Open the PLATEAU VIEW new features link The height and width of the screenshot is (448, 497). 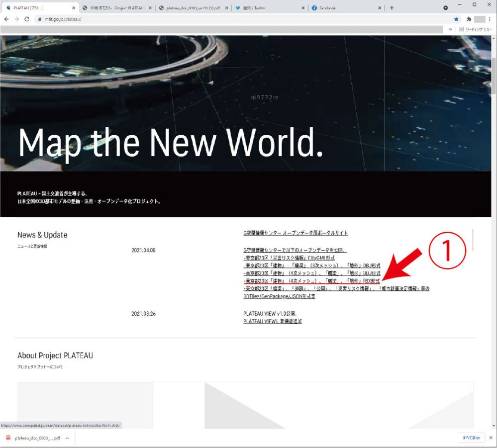pos(273,321)
